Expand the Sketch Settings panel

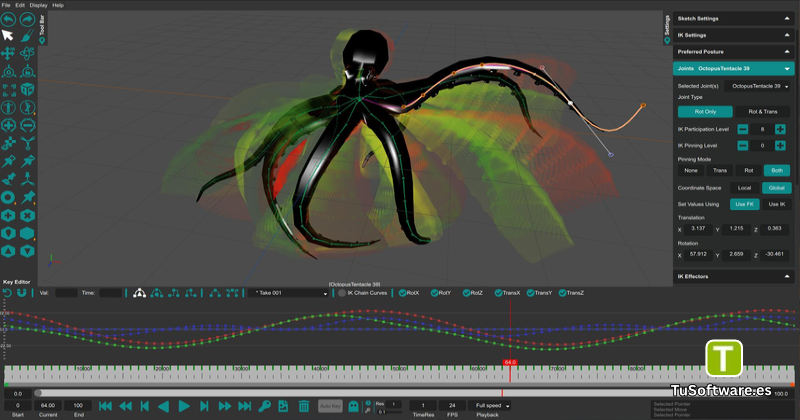(733, 19)
